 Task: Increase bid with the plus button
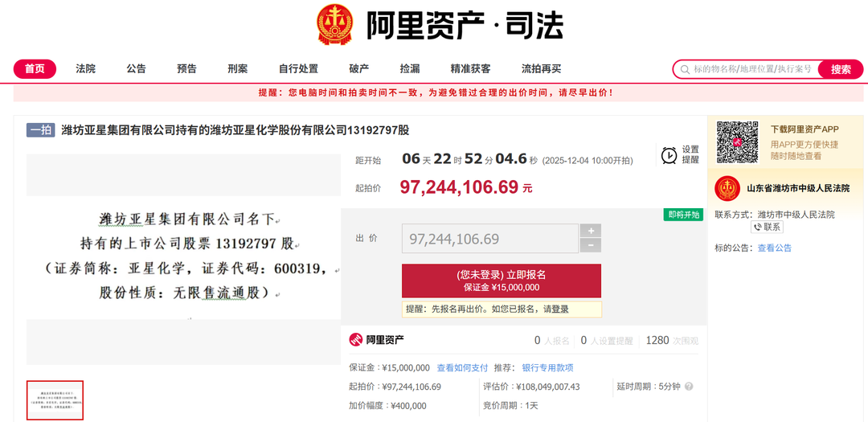[590, 231]
